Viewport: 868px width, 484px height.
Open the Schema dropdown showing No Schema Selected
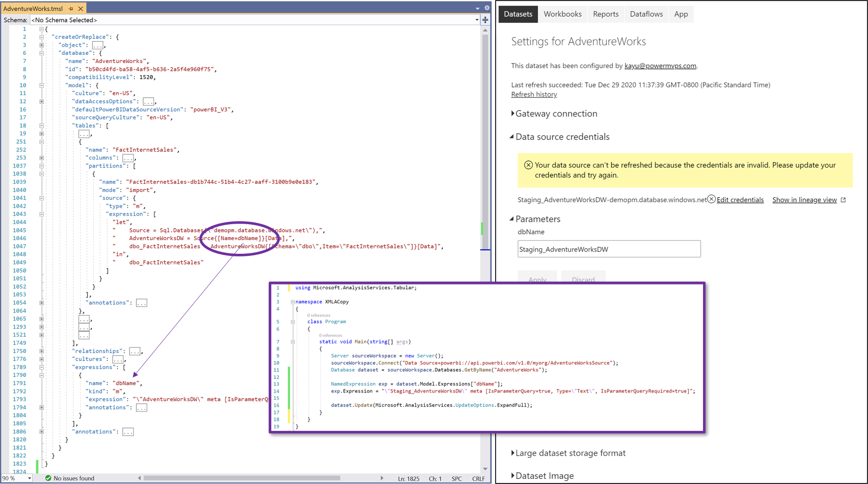476,19
